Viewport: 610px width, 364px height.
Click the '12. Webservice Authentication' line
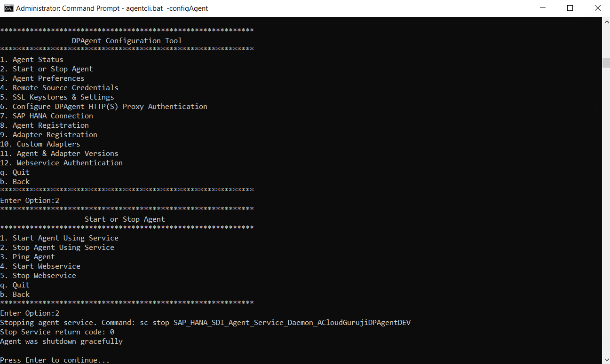61,163
